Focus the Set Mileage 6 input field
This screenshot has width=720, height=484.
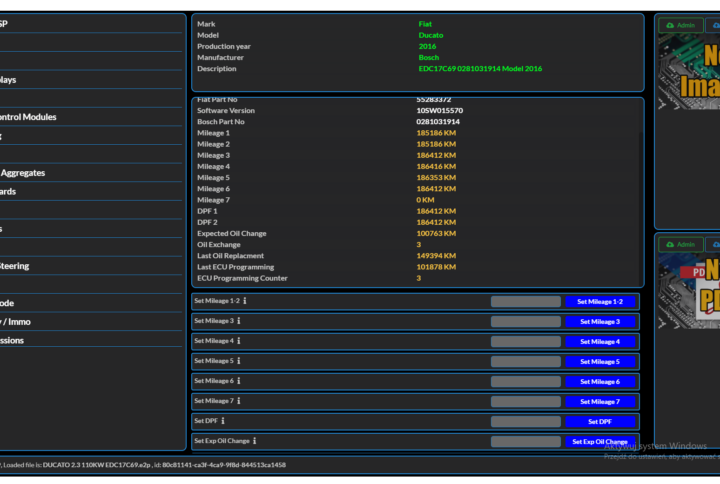pyautogui.click(x=525, y=381)
